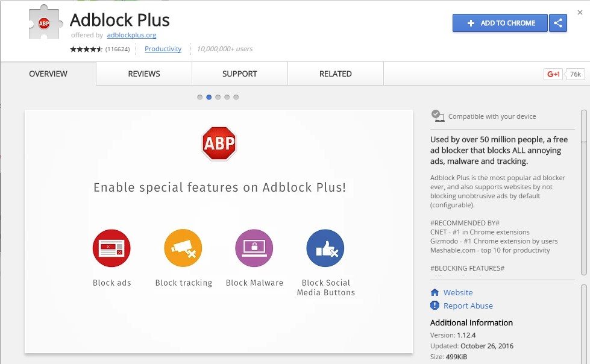Click the '10,000,000+ users' text
This screenshot has width=590, height=364.
click(x=225, y=49)
